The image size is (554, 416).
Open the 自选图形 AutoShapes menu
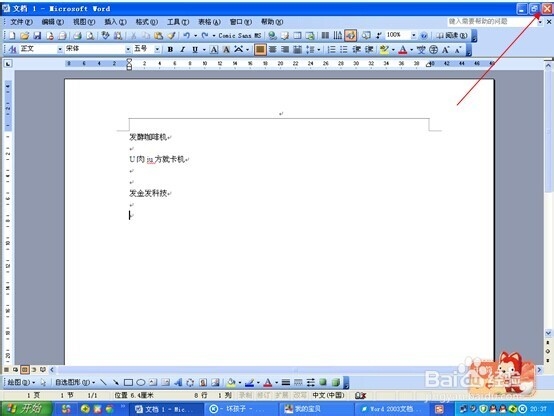75,382
